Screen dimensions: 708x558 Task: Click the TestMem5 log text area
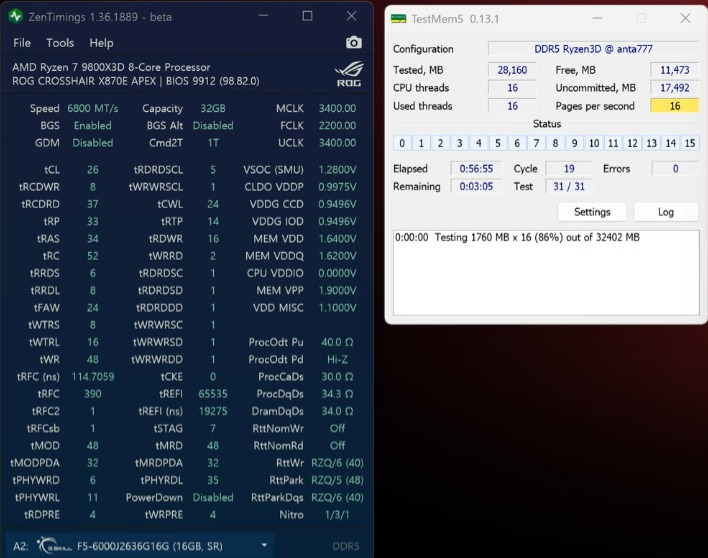point(546,273)
